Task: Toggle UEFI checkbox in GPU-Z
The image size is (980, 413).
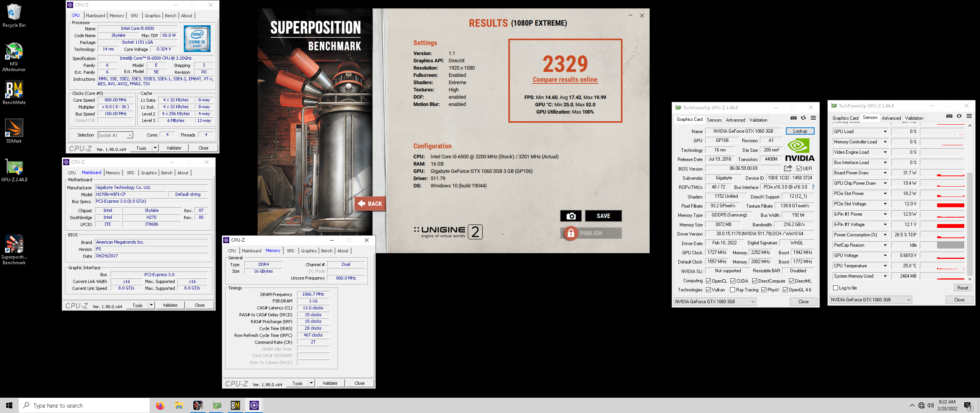Action: pyautogui.click(x=799, y=169)
